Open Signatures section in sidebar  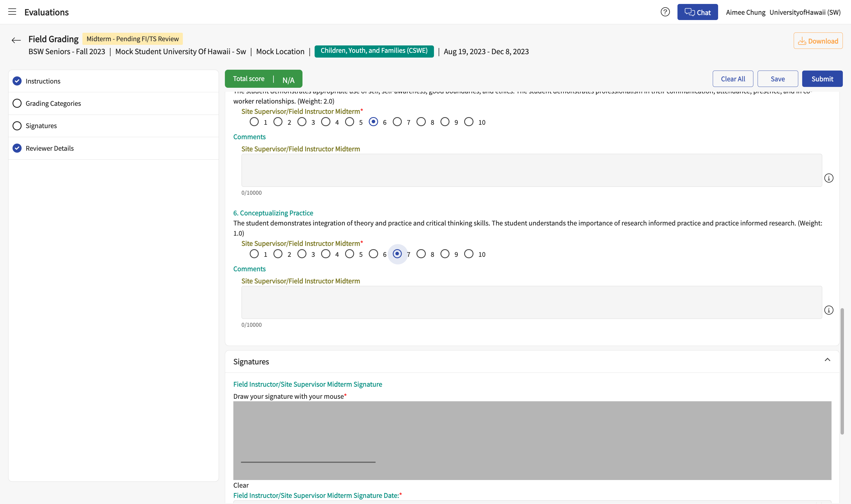113,126
